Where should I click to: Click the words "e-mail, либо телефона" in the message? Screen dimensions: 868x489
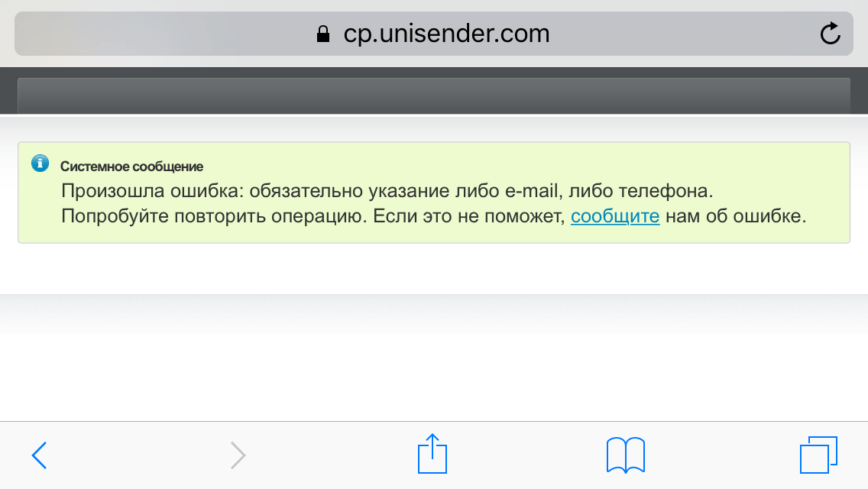click(609, 190)
